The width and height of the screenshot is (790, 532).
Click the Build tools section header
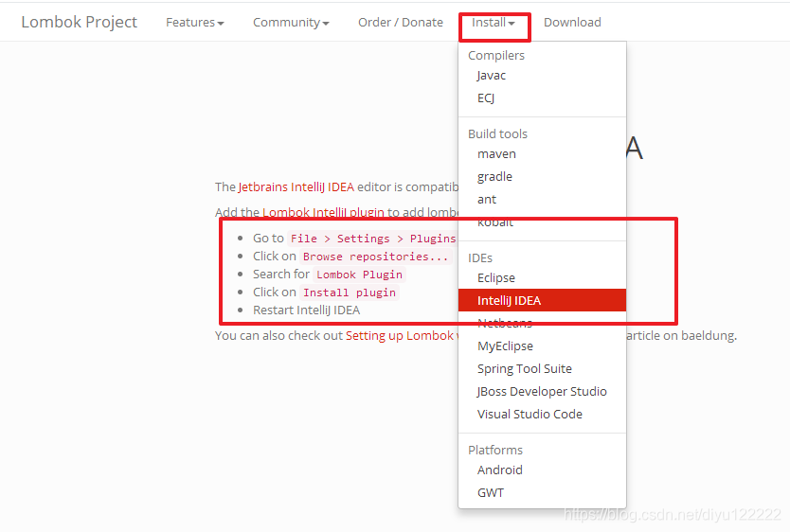click(498, 133)
